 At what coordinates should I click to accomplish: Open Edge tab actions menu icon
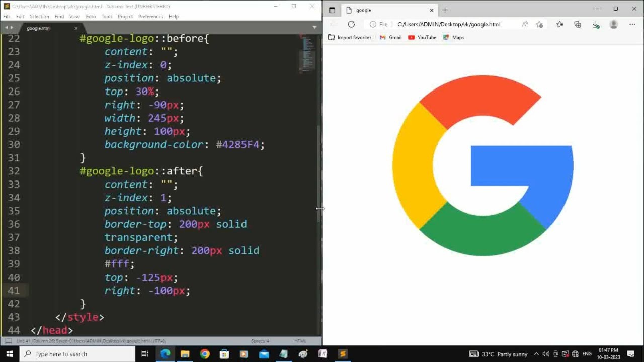tap(332, 10)
